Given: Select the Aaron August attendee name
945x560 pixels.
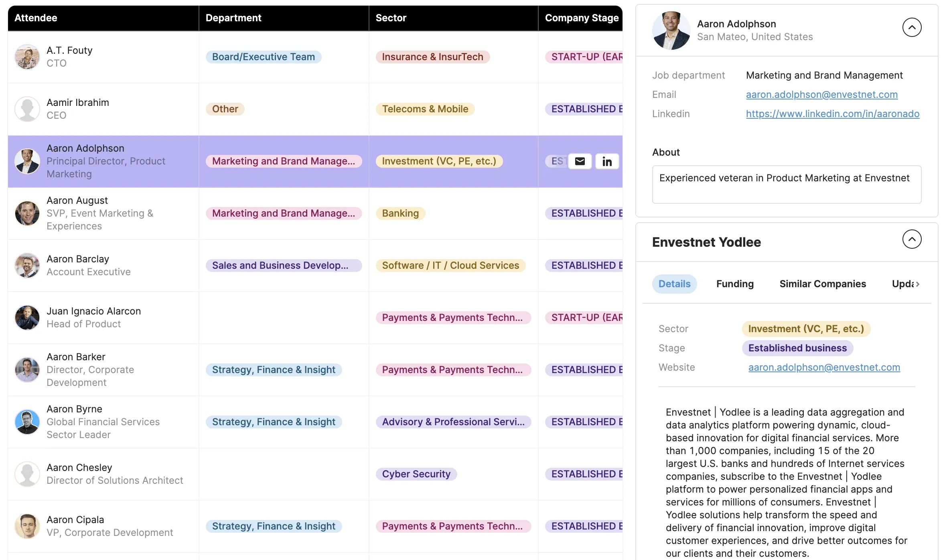Looking at the screenshot, I should 77,201.
